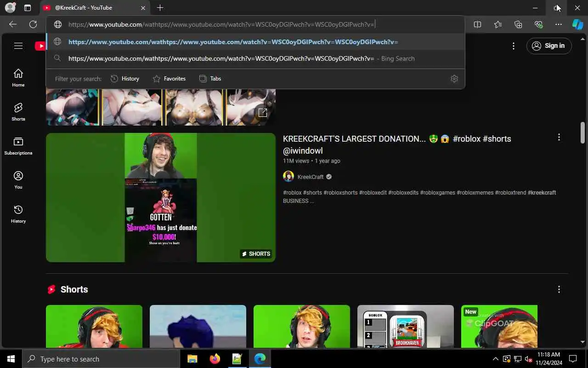Click the page vertical scrollbar thumb

pyautogui.click(x=583, y=133)
